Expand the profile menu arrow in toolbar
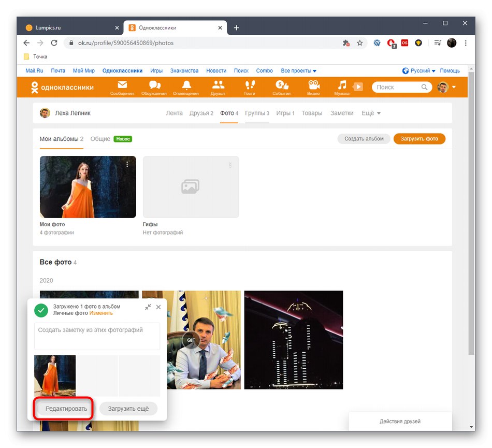 (x=454, y=87)
